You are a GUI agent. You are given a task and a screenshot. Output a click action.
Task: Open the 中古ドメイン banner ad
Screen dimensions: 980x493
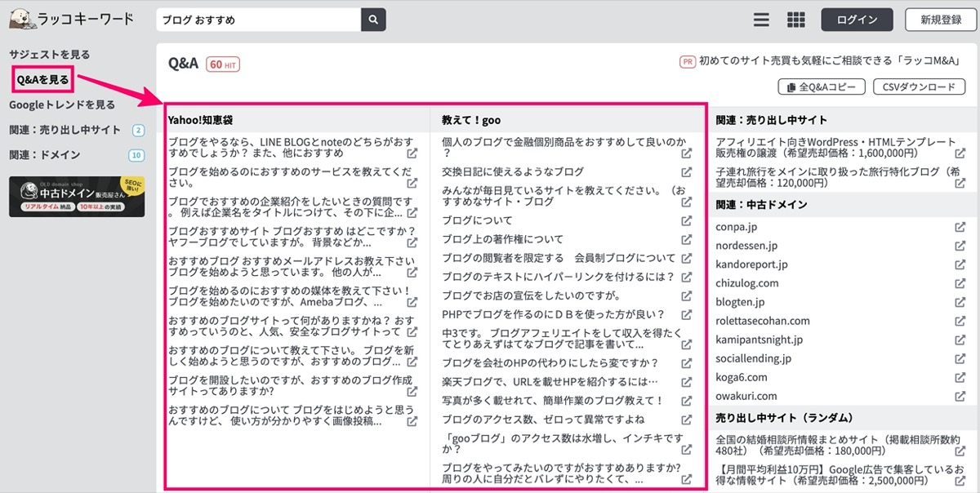77,197
